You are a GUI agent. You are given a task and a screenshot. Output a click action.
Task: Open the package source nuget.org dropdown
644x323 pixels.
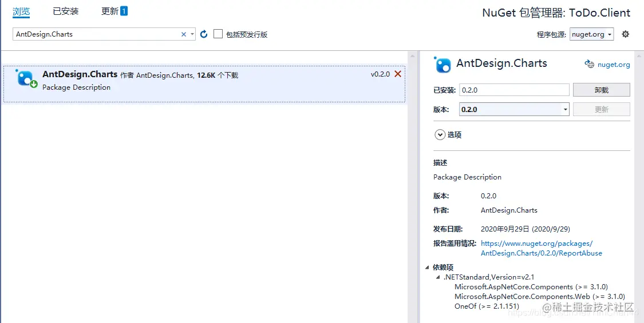(592, 34)
